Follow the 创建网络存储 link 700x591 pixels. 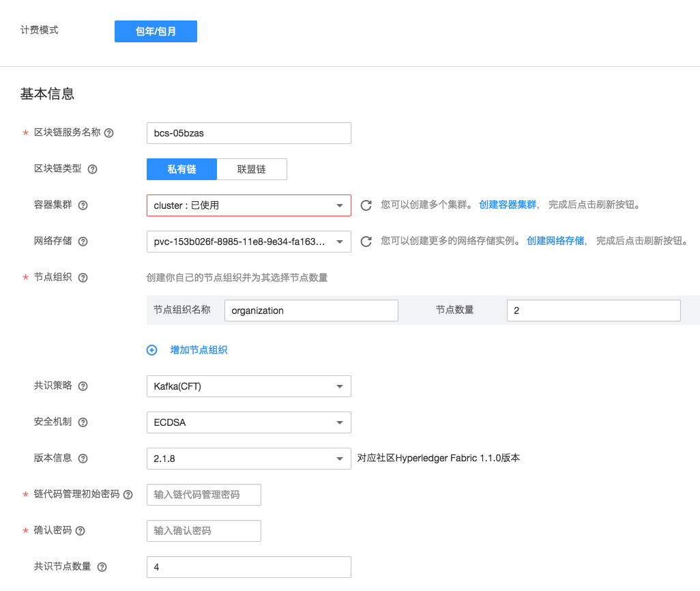pos(555,241)
